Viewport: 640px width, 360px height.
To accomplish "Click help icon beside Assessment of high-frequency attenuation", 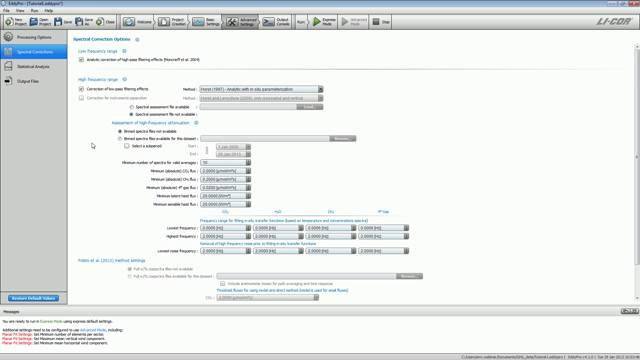I will (x=196, y=122).
